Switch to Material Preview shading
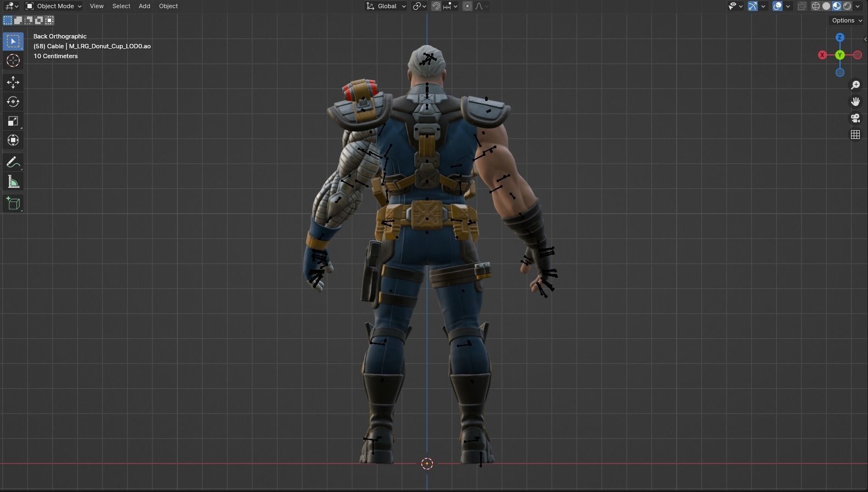 coord(837,6)
